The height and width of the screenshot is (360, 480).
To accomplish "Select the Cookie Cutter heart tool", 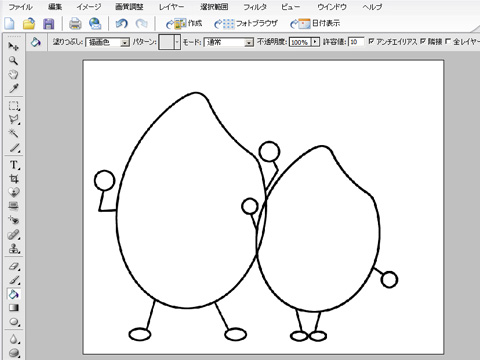I will pos(14,192).
